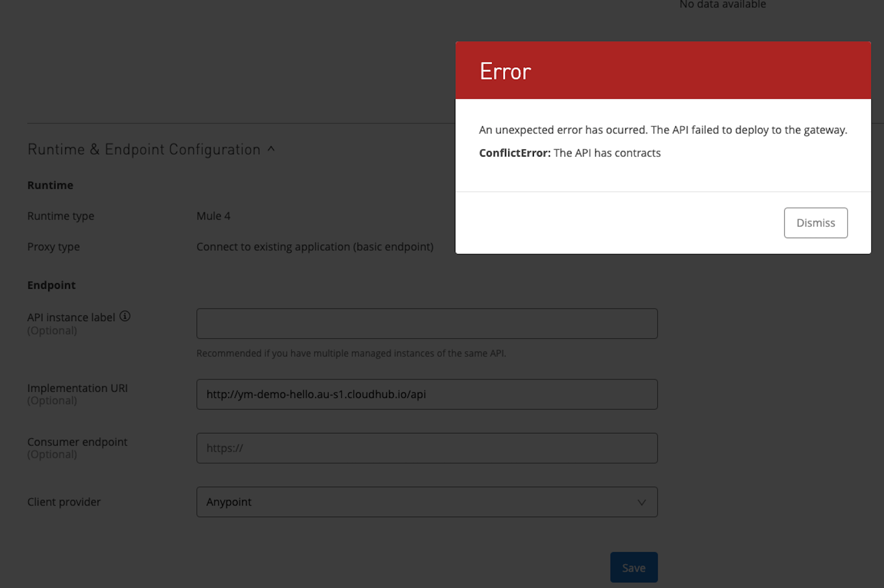Click into the Implementation URI field
The height and width of the screenshot is (588, 884).
[x=426, y=394]
